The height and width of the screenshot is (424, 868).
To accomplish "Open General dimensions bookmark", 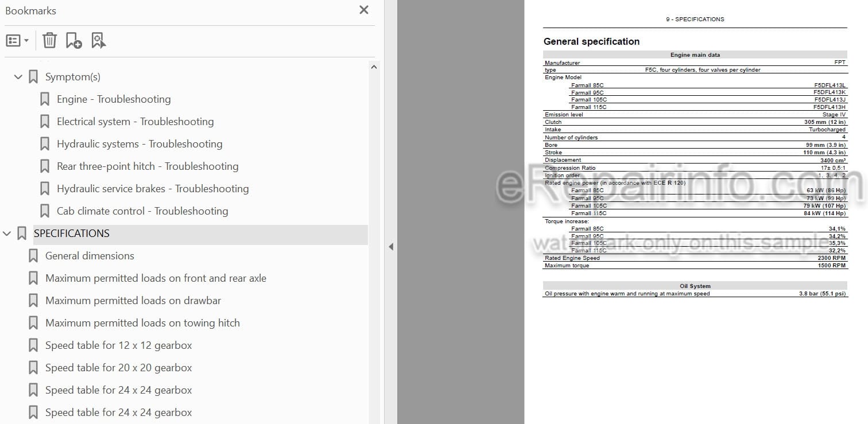I will click(90, 256).
